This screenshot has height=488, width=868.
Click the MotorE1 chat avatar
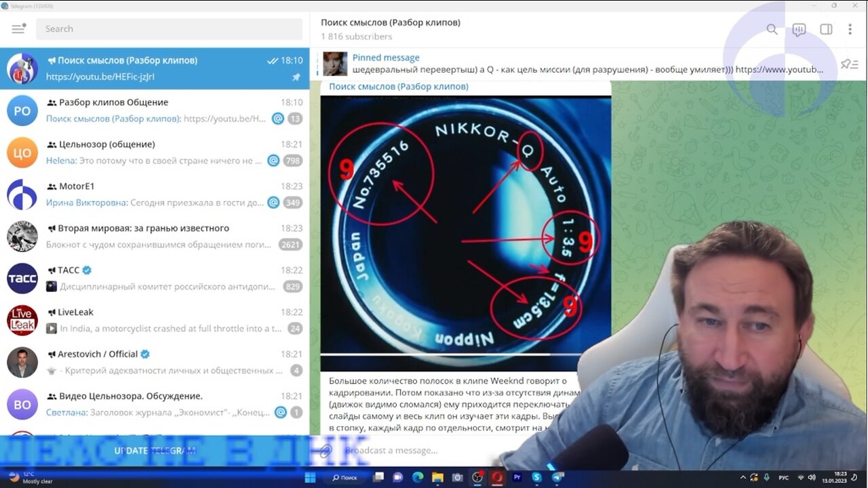point(22,195)
